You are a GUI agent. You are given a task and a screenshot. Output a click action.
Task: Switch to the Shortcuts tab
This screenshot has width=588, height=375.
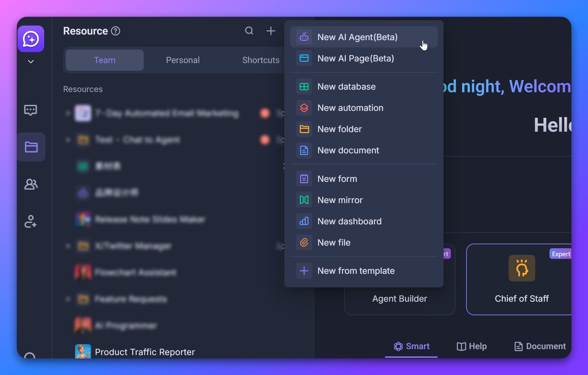click(261, 60)
